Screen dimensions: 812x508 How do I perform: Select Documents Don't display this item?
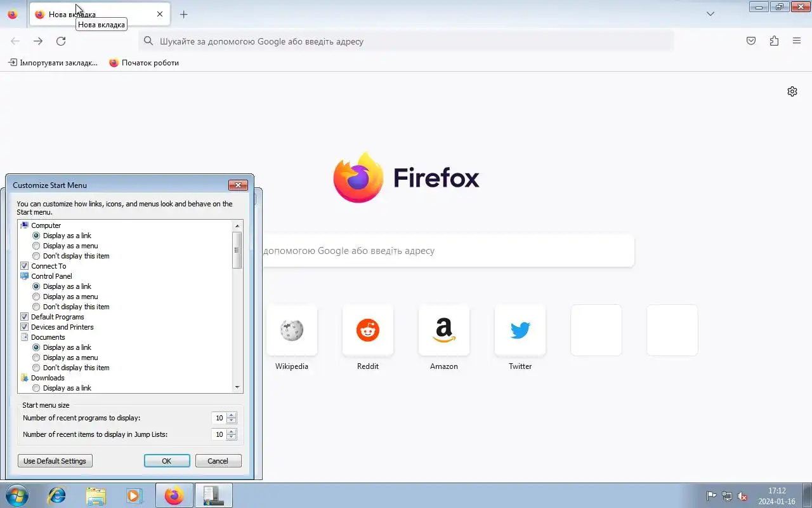pos(36,368)
